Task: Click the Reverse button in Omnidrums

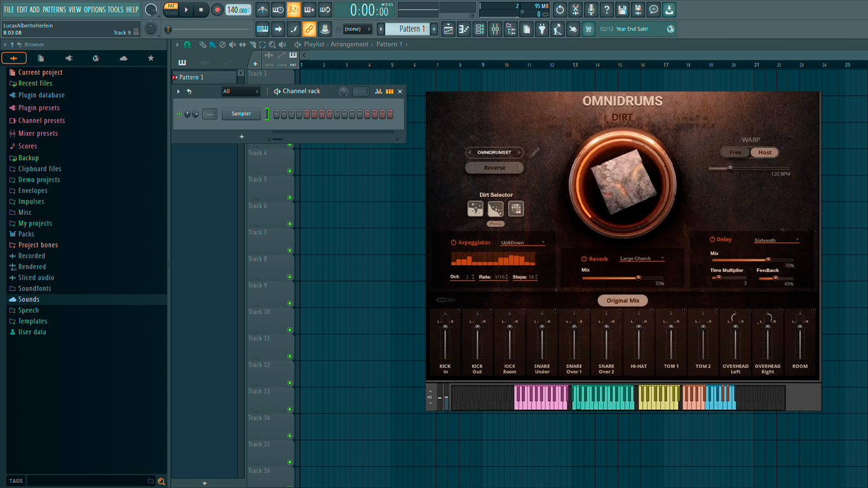Action: click(494, 168)
